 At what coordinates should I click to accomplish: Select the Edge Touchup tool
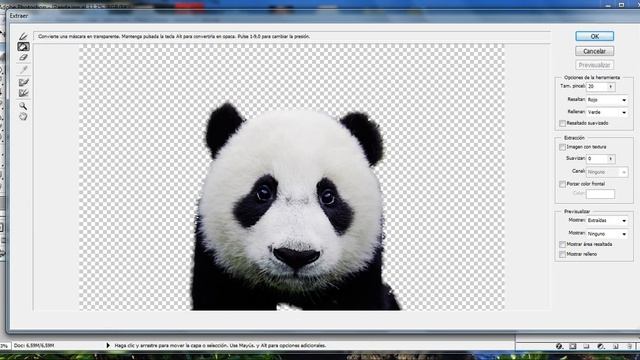23,93
